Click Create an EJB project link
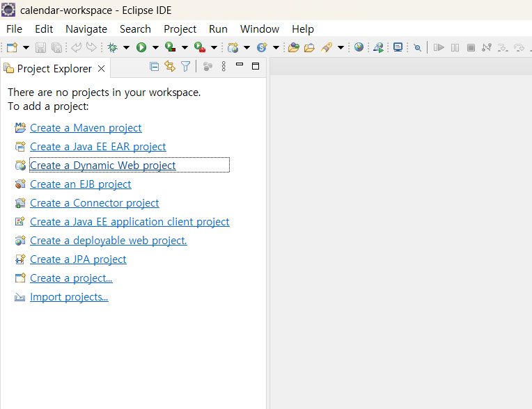 pos(80,184)
